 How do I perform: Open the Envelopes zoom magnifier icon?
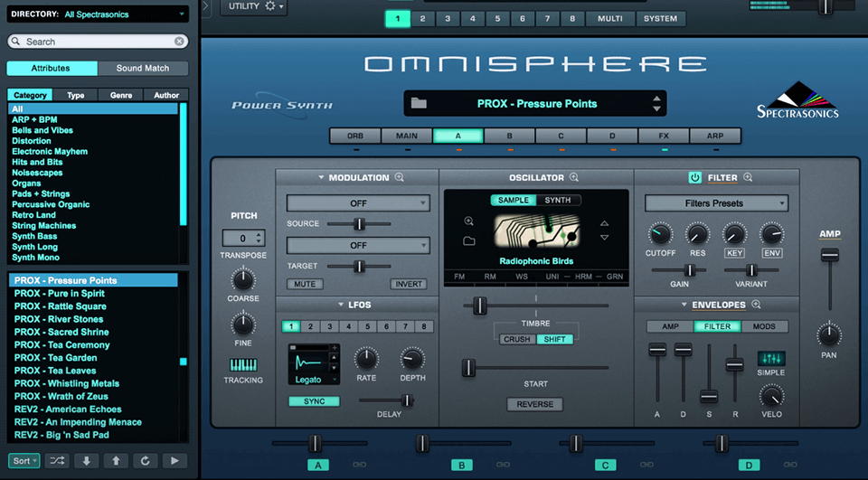pyautogui.click(x=756, y=305)
